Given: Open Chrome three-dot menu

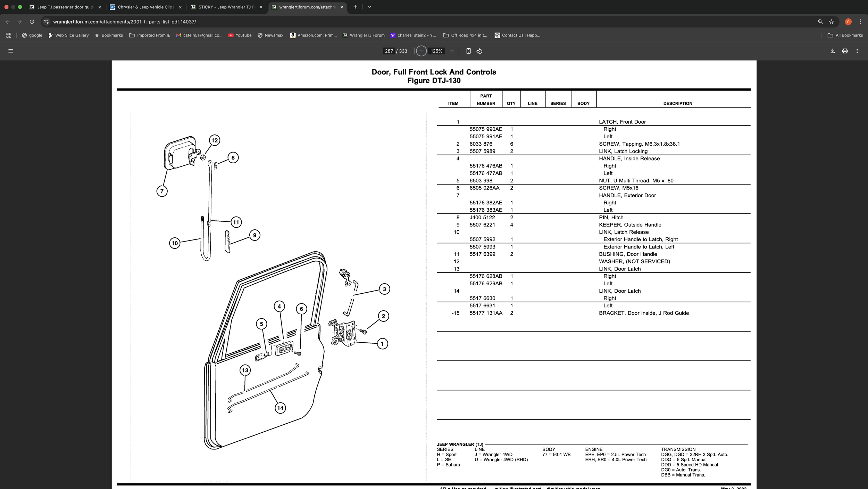Looking at the screenshot, I should tap(860, 22).
